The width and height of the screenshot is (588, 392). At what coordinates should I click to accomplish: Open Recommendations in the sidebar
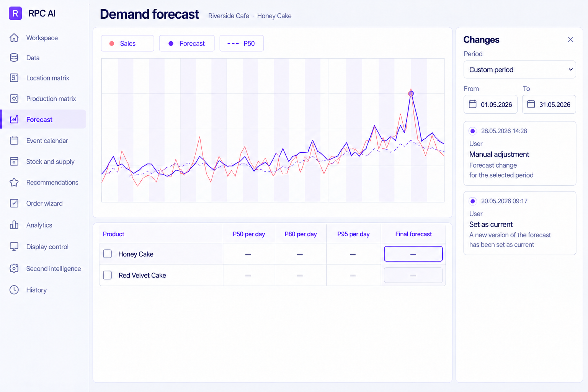tap(43, 183)
